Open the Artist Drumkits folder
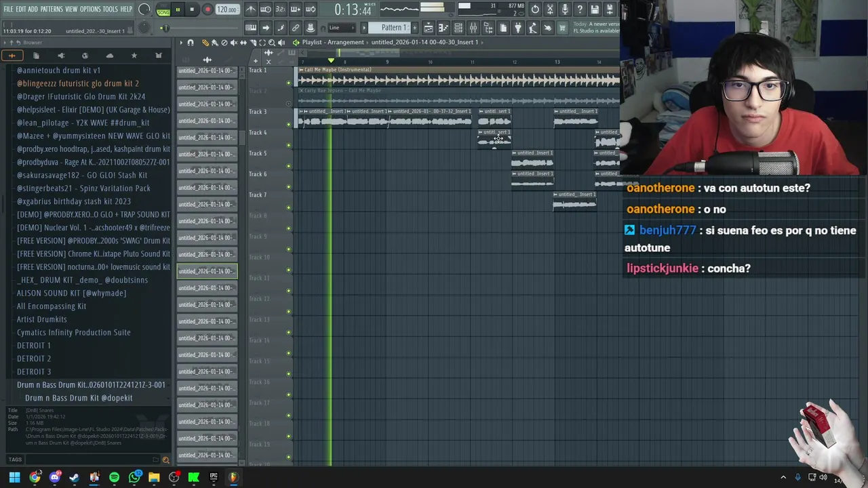Screen dimensions: 868x488 point(42,319)
